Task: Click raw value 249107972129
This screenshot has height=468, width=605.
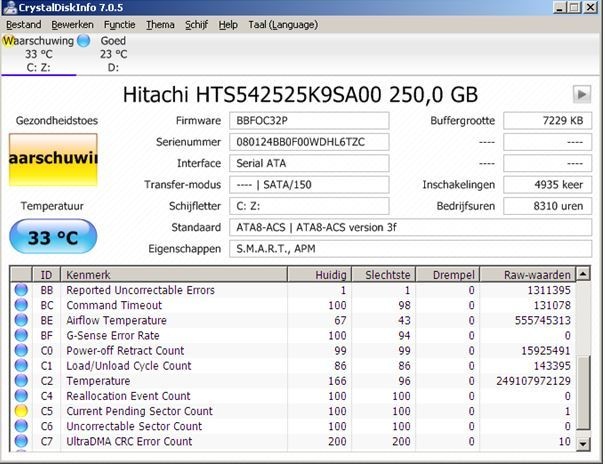Action: tap(533, 381)
